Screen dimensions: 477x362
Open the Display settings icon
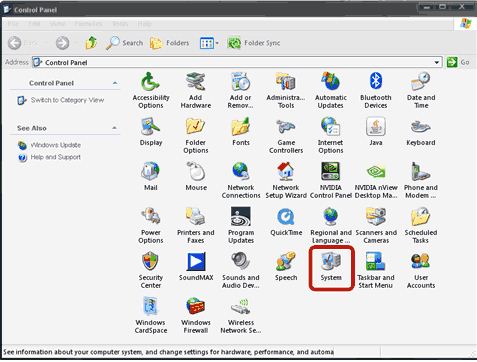(x=151, y=131)
